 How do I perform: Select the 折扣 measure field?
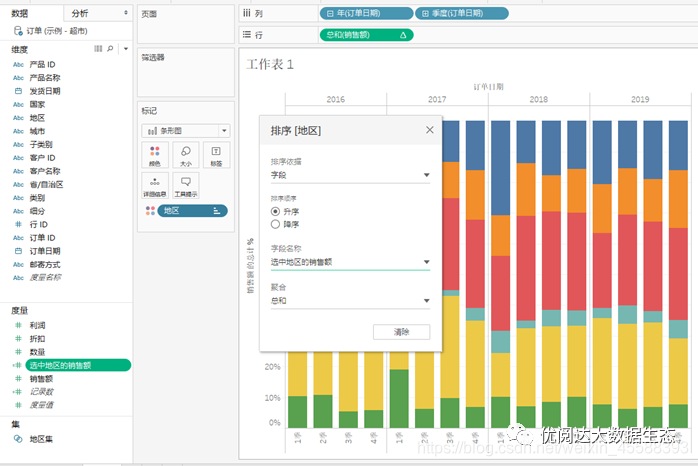37,339
